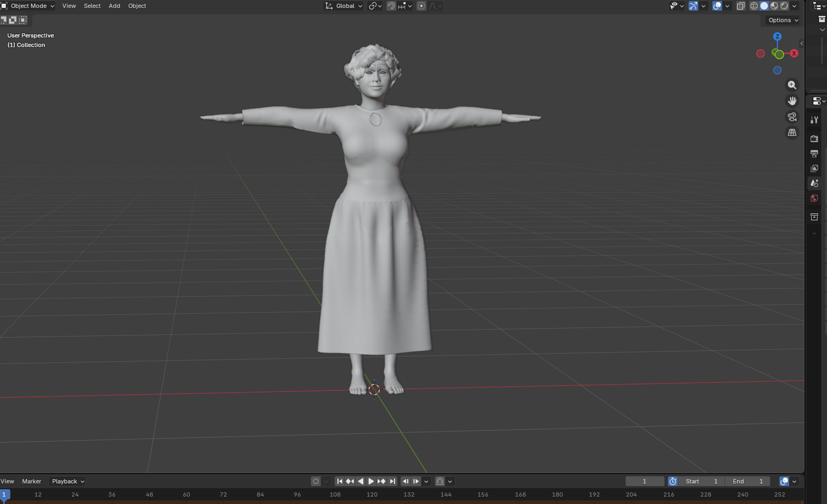The width and height of the screenshot is (827, 504).
Task: Open the Render properties tab
Action: [x=814, y=138]
